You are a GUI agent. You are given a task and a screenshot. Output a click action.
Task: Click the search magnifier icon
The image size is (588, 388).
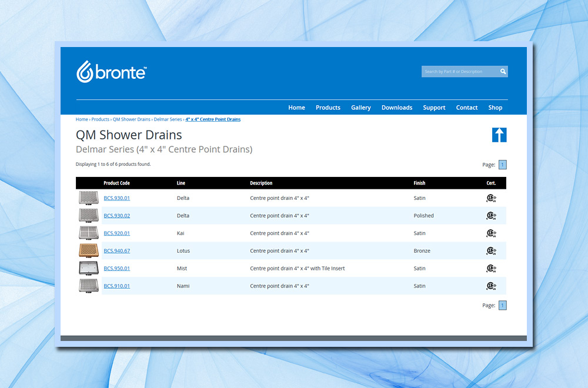(x=503, y=72)
